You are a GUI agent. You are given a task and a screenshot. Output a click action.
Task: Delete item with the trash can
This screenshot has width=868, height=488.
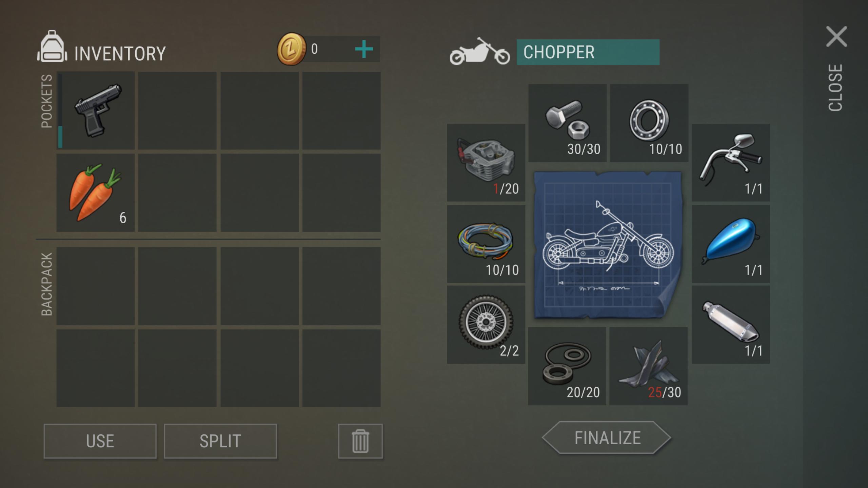[360, 441]
